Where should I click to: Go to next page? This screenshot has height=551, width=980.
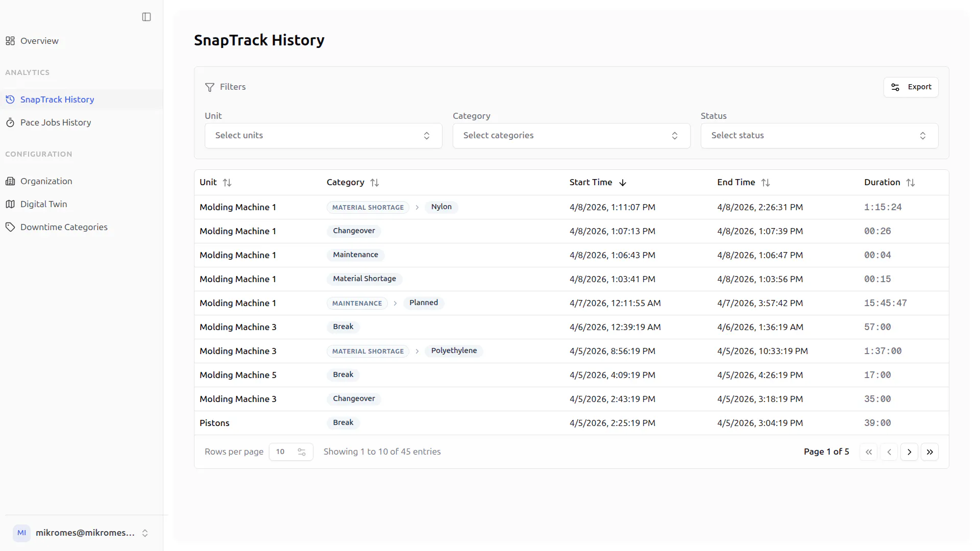point(910,452)
